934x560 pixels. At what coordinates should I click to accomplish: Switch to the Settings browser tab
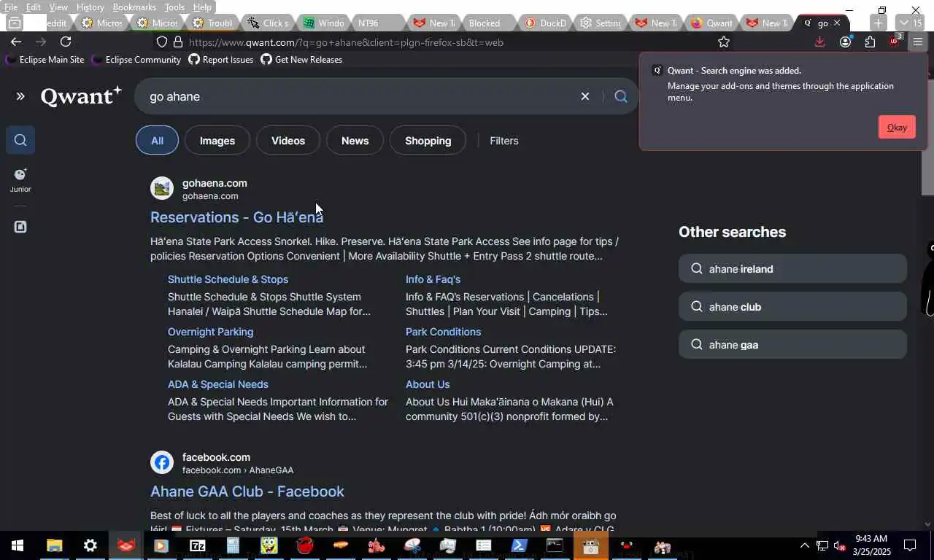click(x=601, y=23)
